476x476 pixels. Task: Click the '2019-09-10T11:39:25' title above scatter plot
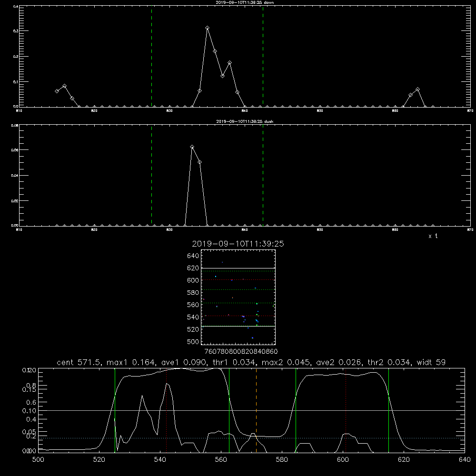coord(238,244)
